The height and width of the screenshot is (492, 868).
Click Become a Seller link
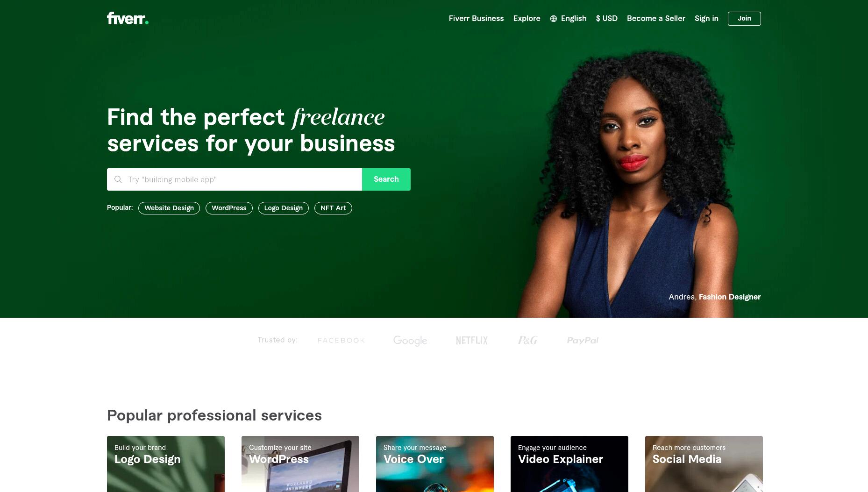(x=656, y=19)
